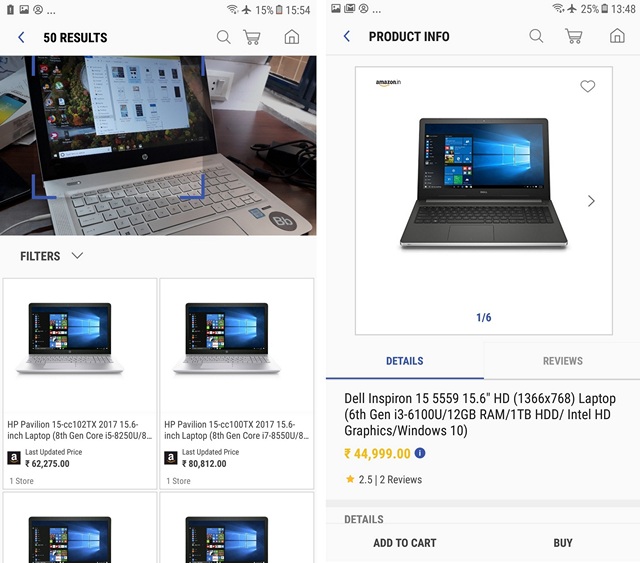Open the HP Pavilion 15-cc102TX product card

tap(80, 384)
